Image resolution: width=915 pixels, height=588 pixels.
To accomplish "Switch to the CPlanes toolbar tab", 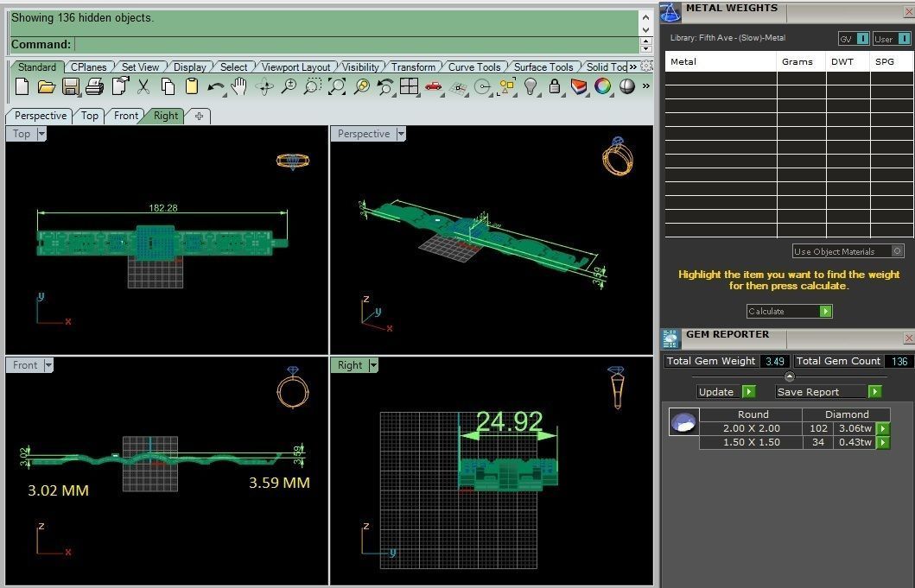I will (89, 67).
